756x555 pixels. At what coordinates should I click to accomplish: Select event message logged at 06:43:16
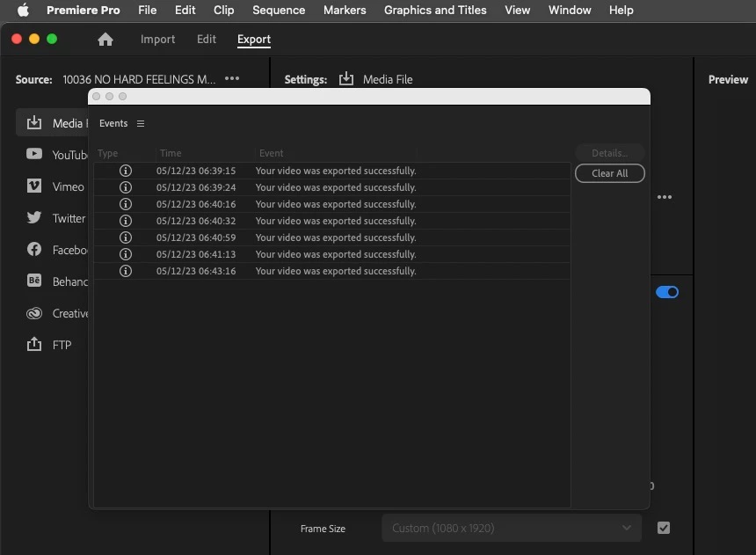[x=336, y=271]
